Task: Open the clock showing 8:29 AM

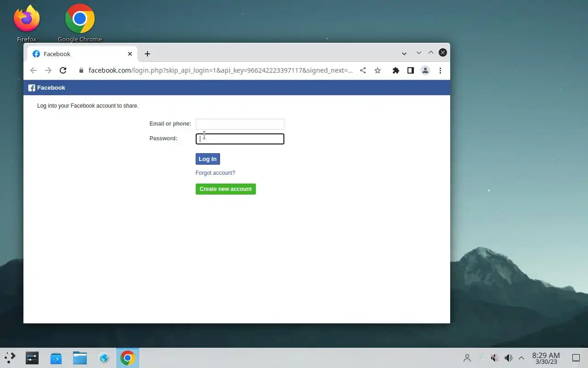Action: click(x=546, y=358)
